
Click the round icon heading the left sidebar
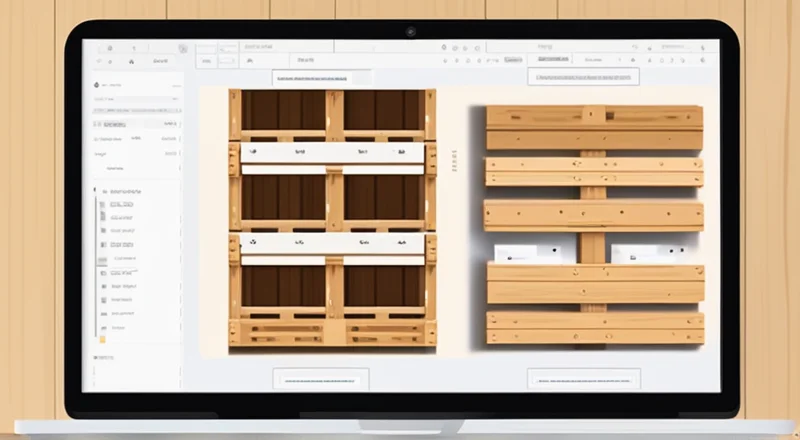click(96, 85)
